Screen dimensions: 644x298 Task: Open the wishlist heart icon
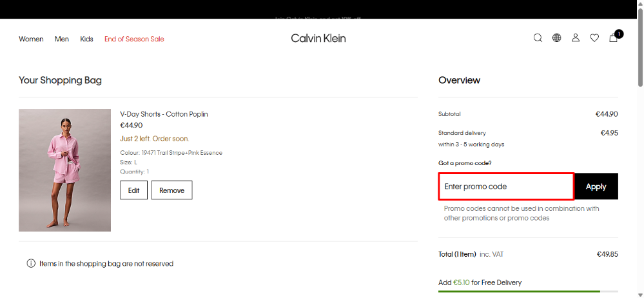tap(594, 38)
